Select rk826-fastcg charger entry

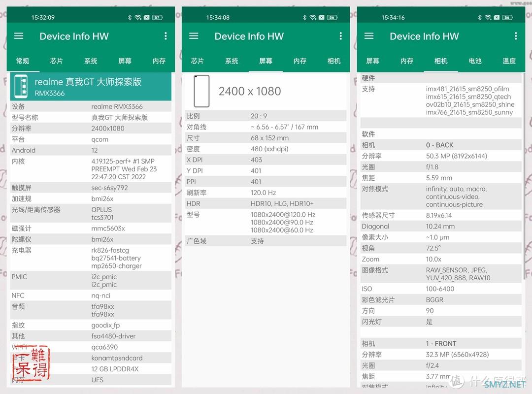click(110, 250)
